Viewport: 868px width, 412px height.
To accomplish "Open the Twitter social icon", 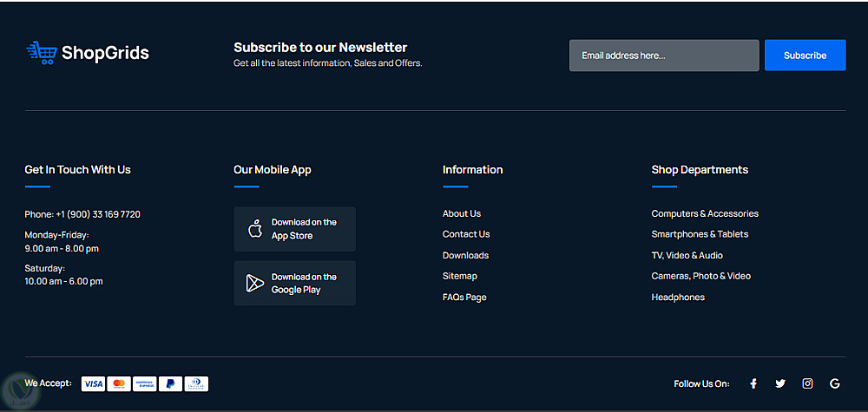I will (780, 383).
